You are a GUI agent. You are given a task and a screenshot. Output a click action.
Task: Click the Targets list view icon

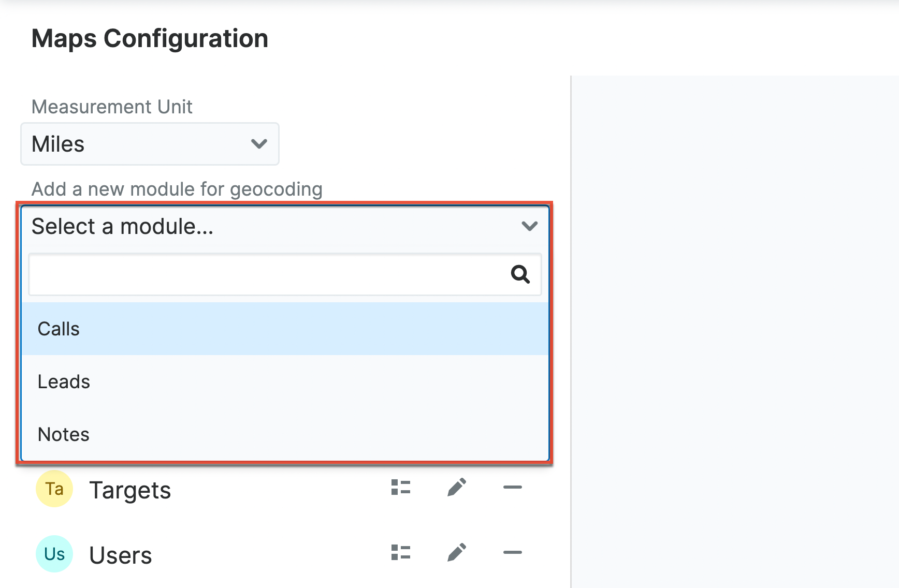(x=401, y=488)
